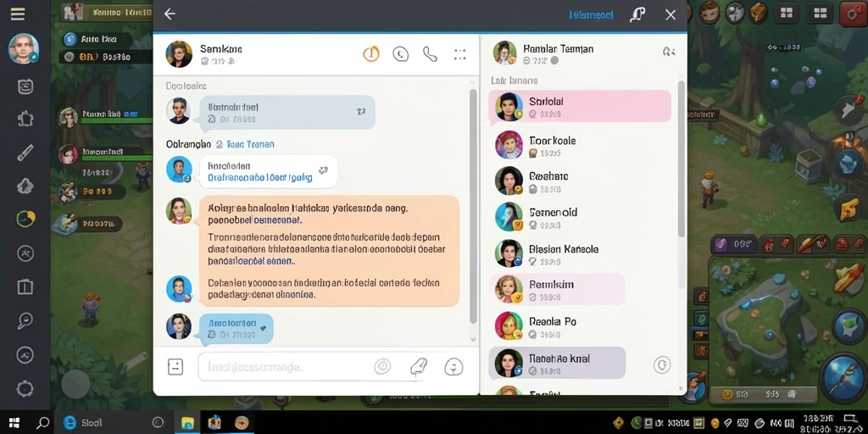The height and width of the screenshot is (434, 868).
Task: Select the Shrlolai contact in list
Action: pos(580,106)
